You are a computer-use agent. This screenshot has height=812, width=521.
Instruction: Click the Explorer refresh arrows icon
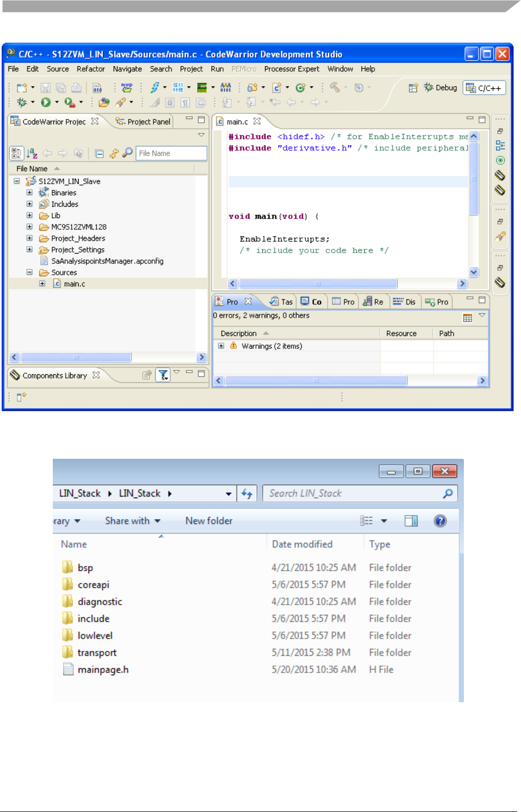(x=247, y=493)
